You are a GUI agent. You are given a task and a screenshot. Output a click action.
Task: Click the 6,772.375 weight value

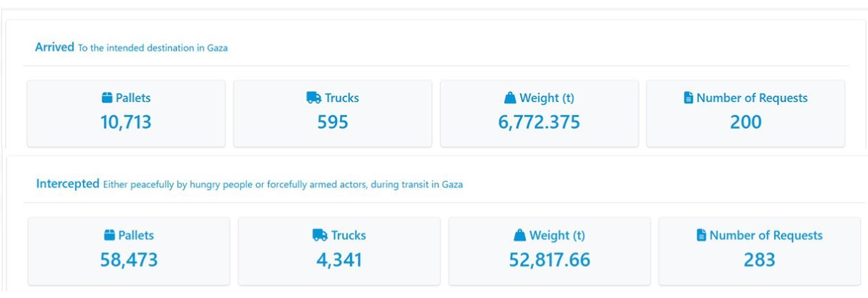(539, 122)
